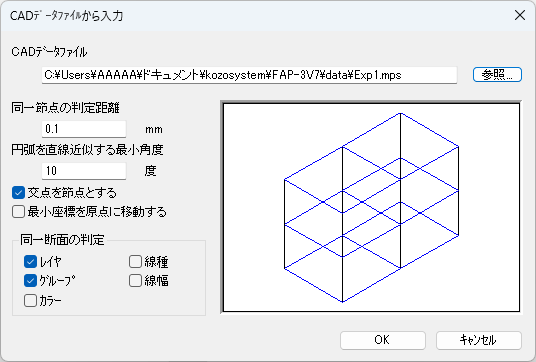
Task: Click the mm unit label
Action: click(x=154, y=130)
